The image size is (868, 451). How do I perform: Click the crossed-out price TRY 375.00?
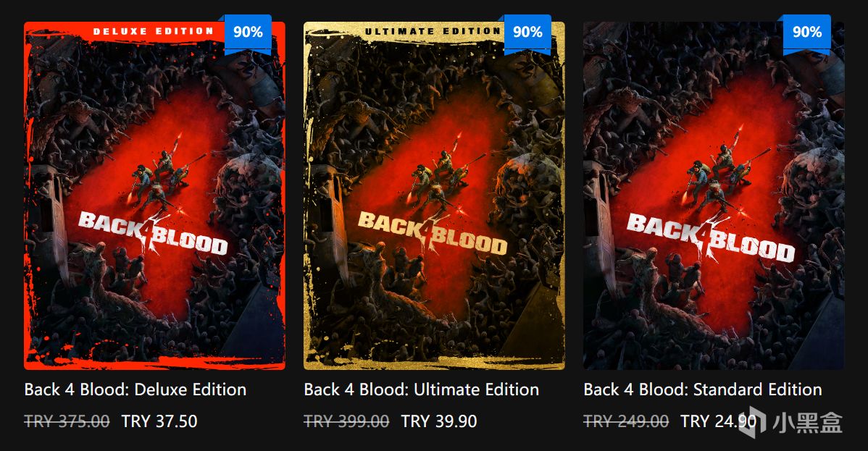click(x=67, y=421)
